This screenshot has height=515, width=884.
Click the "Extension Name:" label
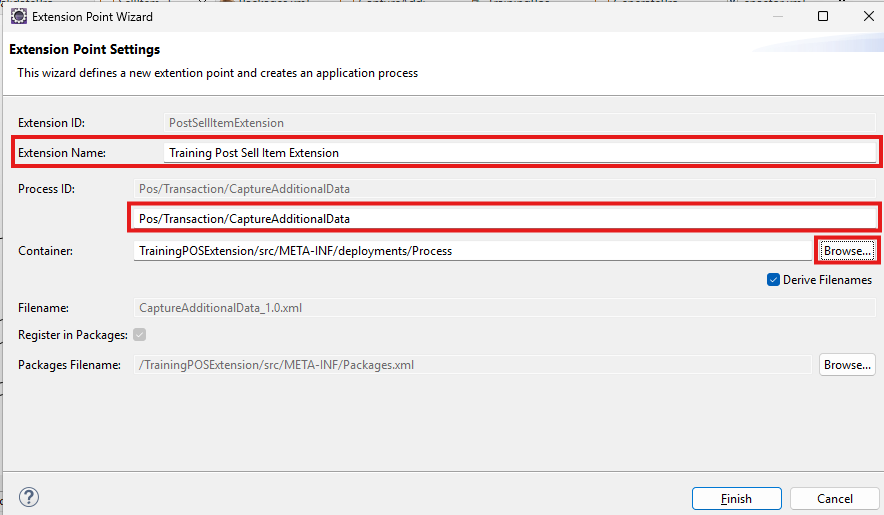point(62,153)
